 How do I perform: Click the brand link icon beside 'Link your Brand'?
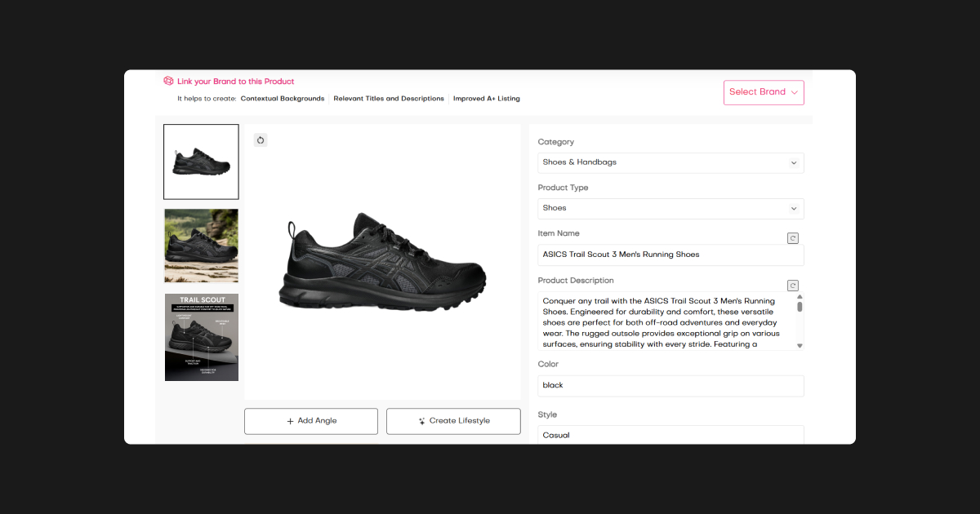[168, 82]
